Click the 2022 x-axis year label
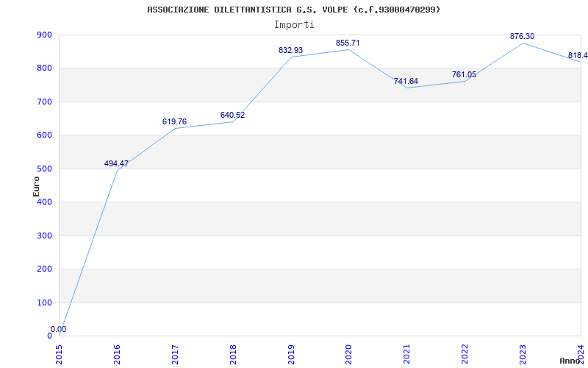This screenshot has height=368, width=588. (x=465, y=355)
